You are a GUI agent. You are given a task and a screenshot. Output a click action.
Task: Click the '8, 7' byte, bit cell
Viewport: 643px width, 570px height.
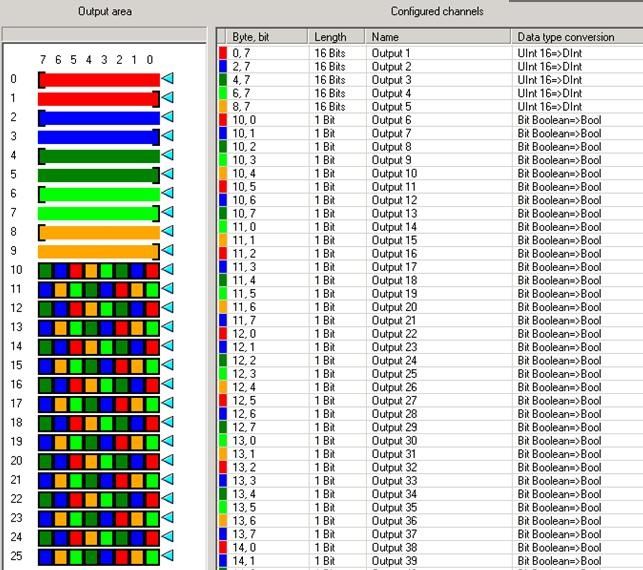pyautogui.click(x=241, y=106)
